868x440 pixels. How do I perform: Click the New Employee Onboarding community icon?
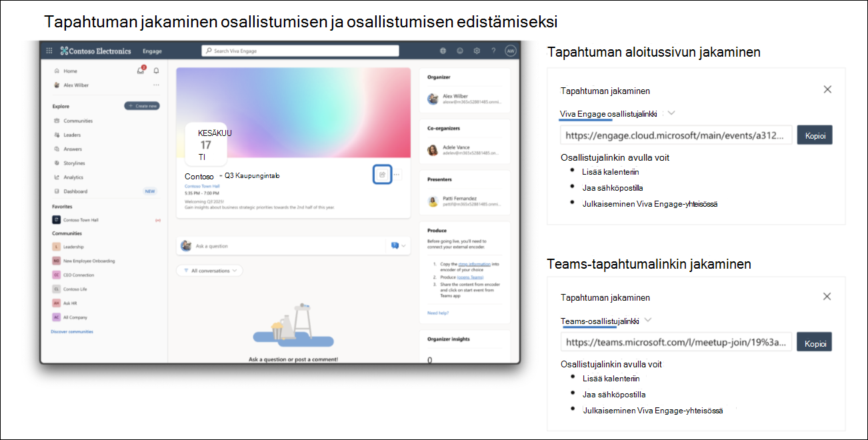[57, 261]
